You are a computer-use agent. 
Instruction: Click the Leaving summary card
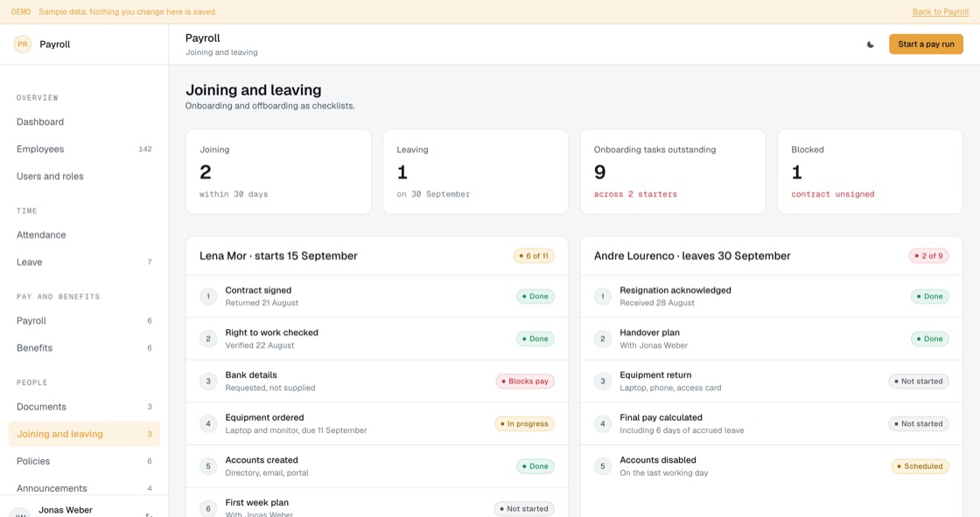tap(476, 172)
